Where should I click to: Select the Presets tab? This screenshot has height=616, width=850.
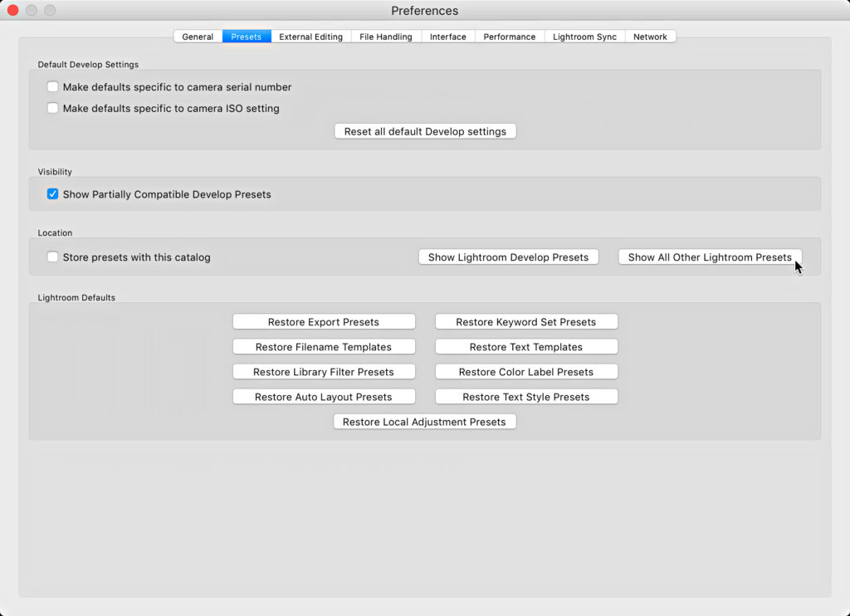(246, 37)
